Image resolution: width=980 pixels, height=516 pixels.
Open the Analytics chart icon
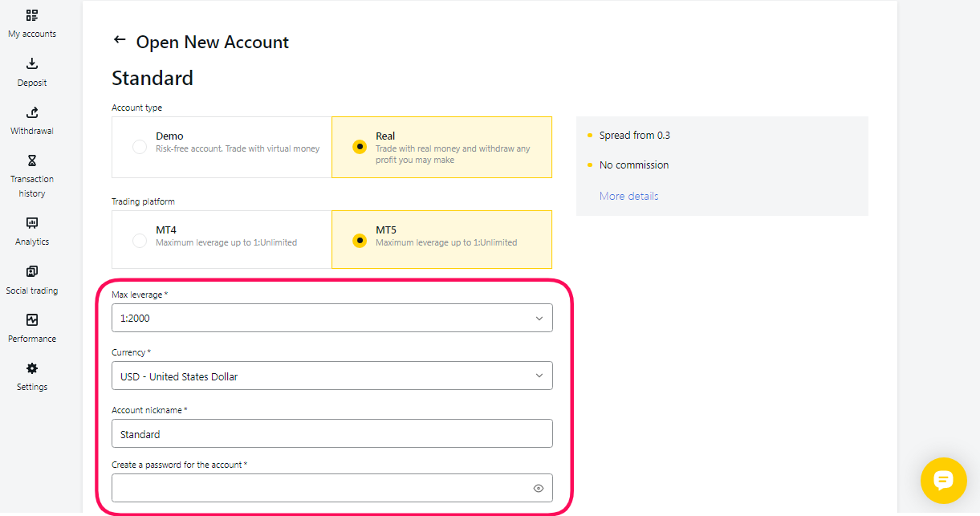[32, 223]
